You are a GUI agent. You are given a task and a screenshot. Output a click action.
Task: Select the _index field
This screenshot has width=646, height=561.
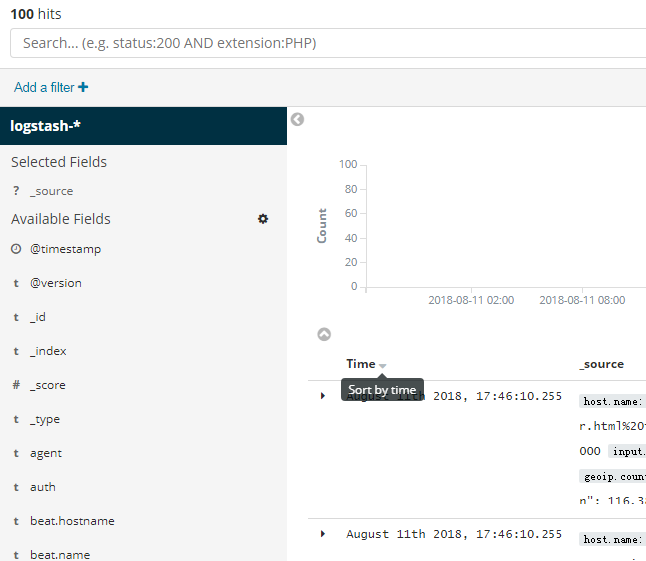coord(48,351)
